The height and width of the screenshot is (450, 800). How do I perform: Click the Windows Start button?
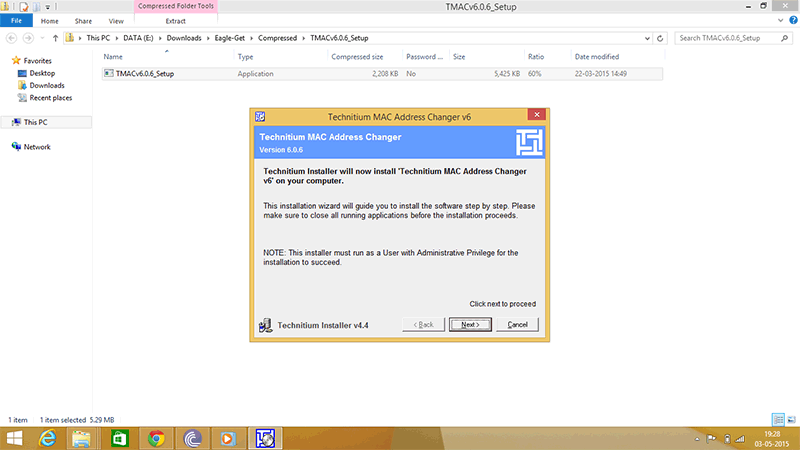click(x=14, y=438)
